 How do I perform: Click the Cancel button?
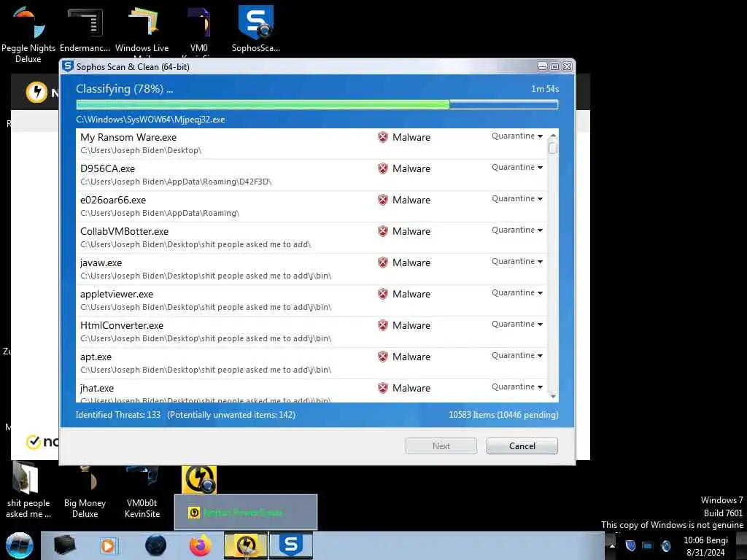tap(522, 446)
